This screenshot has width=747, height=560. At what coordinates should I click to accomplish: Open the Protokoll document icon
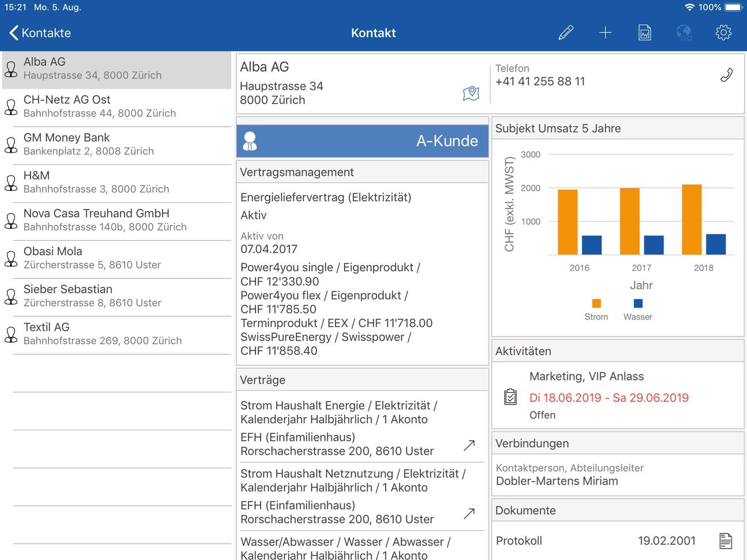pos(726,540)
